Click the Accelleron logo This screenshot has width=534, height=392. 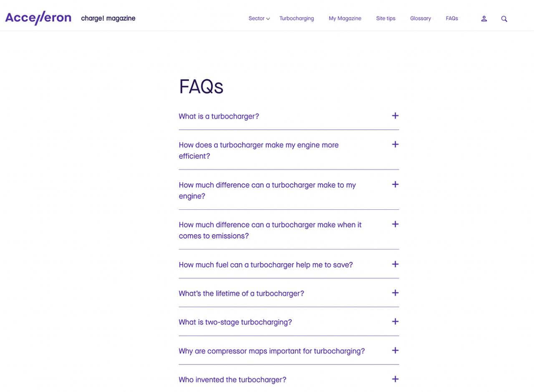coord(38,18)
